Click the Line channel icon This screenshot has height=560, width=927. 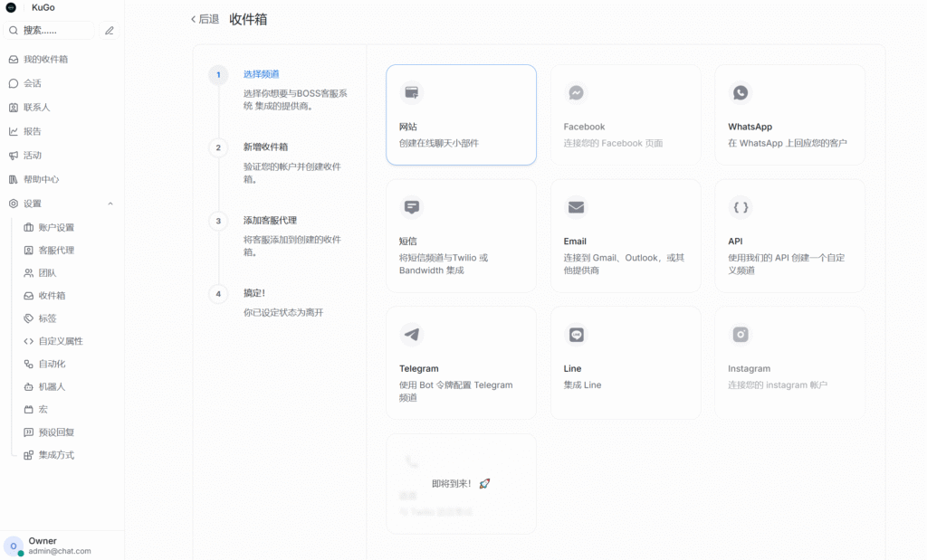click(576, 335)
